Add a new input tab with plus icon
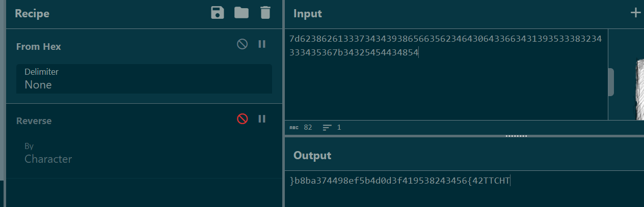Viewport: 644px width, 207px height. click(x=635, y=13)
